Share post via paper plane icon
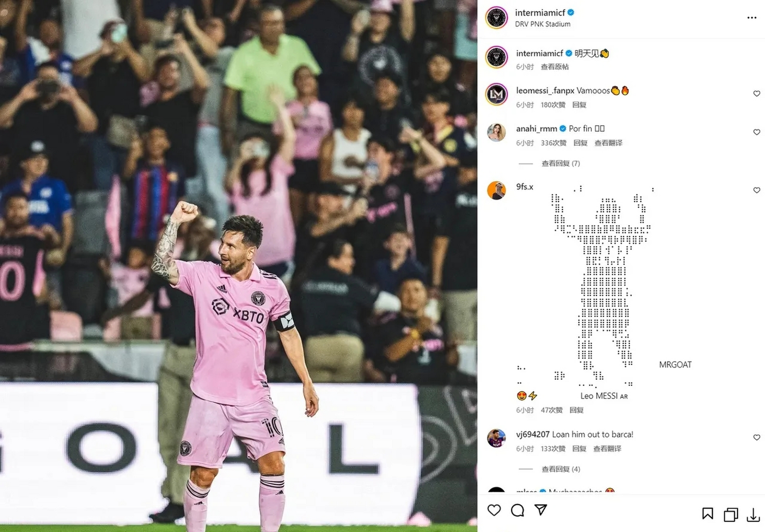This screenshot has width=765, height=532. pyautogui.click(x=540, y=510)
